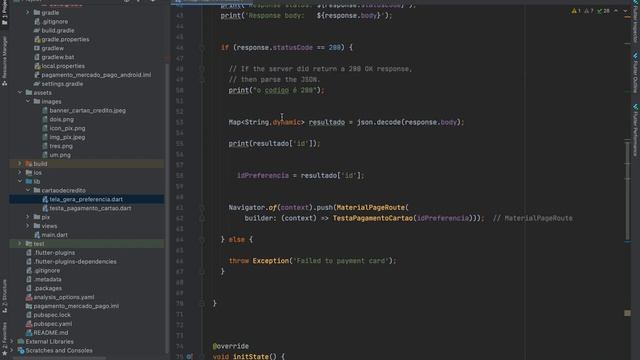Click the @override annotation

click(x=230, y=346)
